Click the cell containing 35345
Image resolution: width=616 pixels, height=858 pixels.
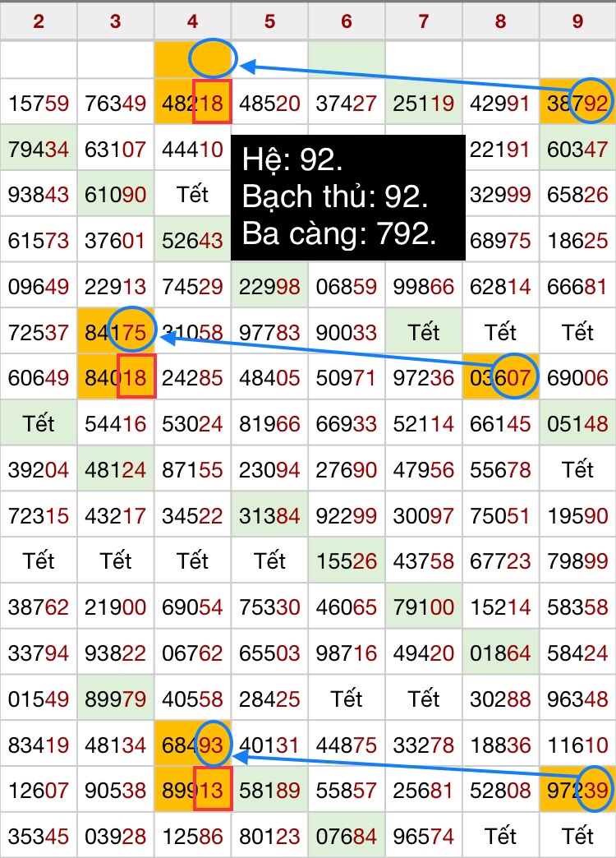(x=39, y=836)
